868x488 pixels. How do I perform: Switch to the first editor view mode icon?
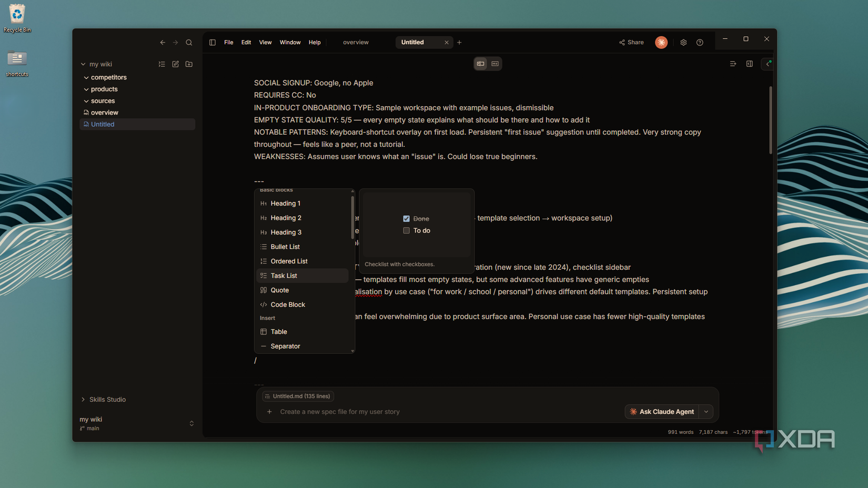pos(481,64)
